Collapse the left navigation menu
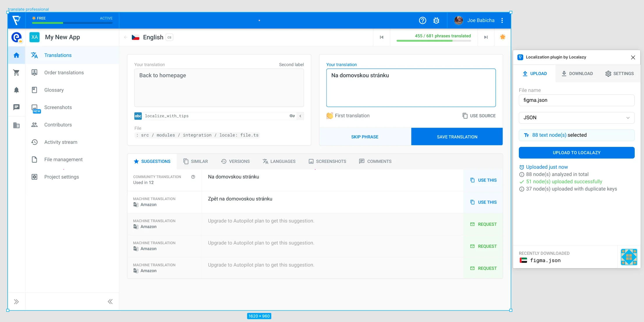The height and width of the screenshot is (322, 644). pos(110,302)
